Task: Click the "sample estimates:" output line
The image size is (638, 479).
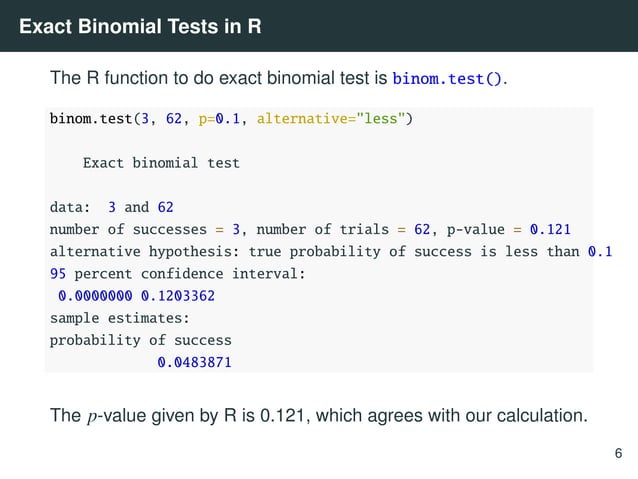Action: (116, 318)
